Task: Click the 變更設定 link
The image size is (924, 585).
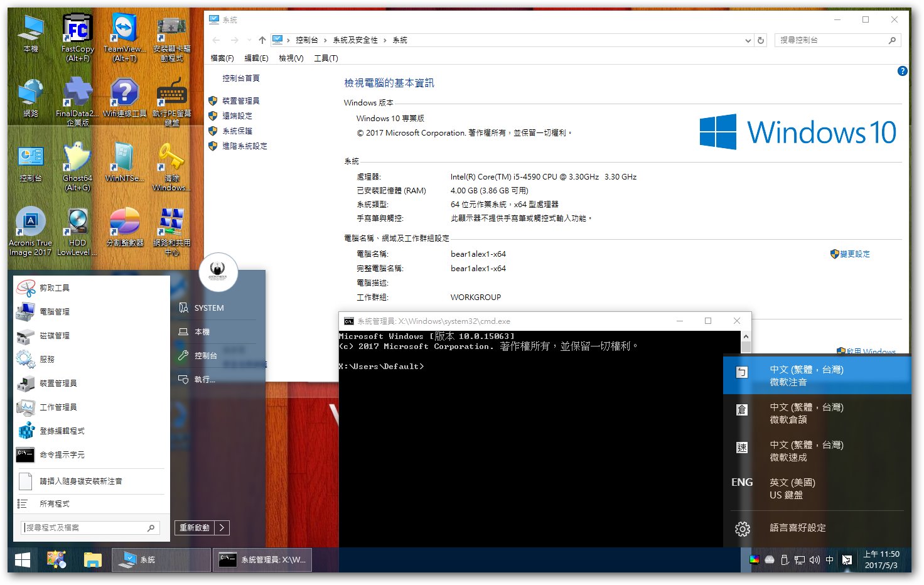Action: tap(855, 254)
